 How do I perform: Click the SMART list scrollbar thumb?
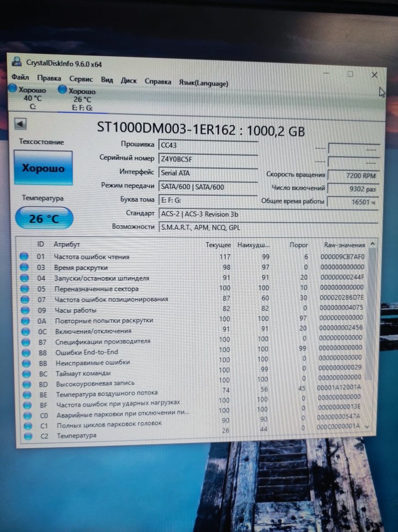click(x=371, y=314)
